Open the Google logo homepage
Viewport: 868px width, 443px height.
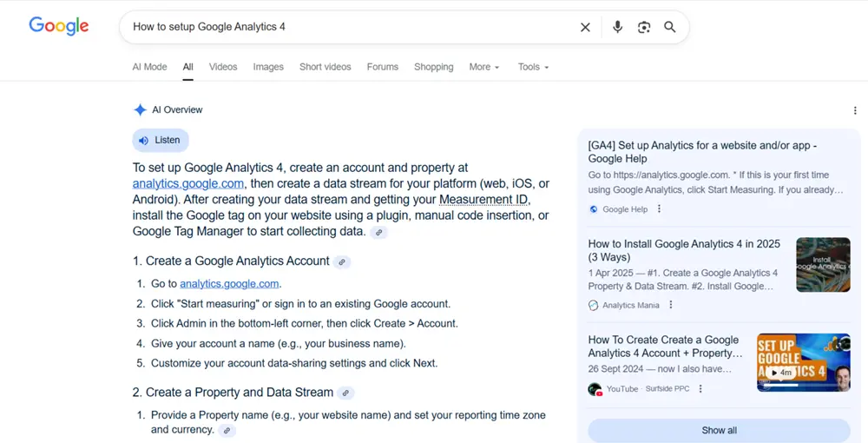click(59, 26)
